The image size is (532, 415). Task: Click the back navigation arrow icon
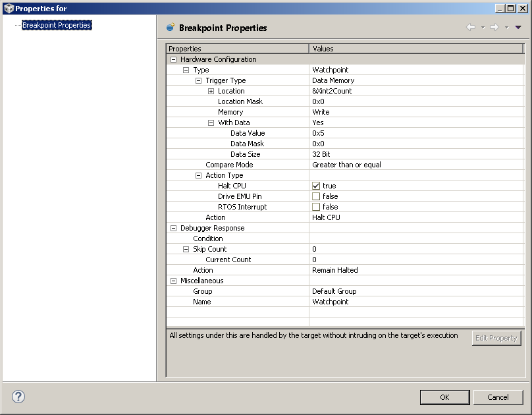point(471,27)
